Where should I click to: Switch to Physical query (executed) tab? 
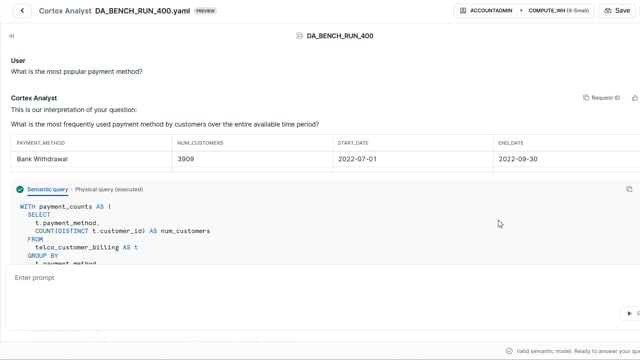point(109,189)
